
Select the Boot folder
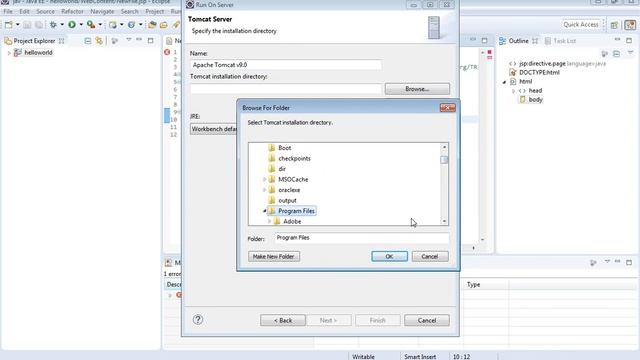pos(284,148)
